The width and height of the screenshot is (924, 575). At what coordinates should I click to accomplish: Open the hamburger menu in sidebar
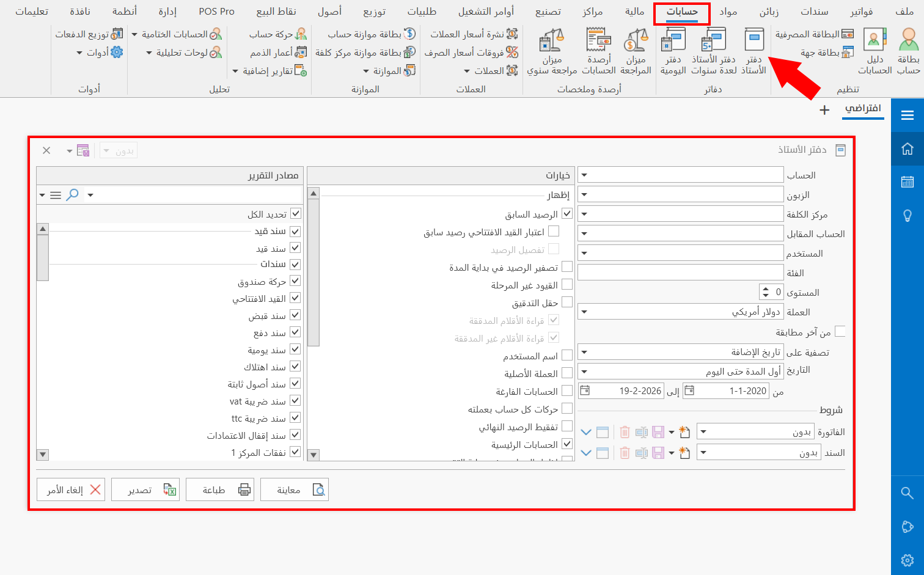point(908,115)
